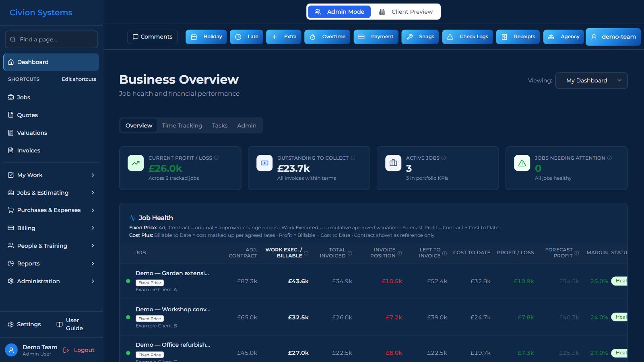Click the info icon beside Outstanding to Collect
644x362 pixels.
(353, 158)
